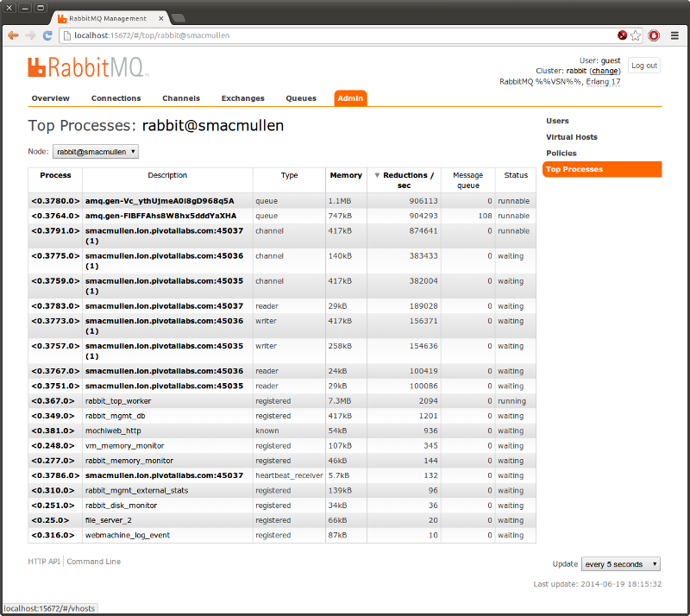The image size is (690, 616).
Task: Bookmark page with the star icon
Action: 636,35
